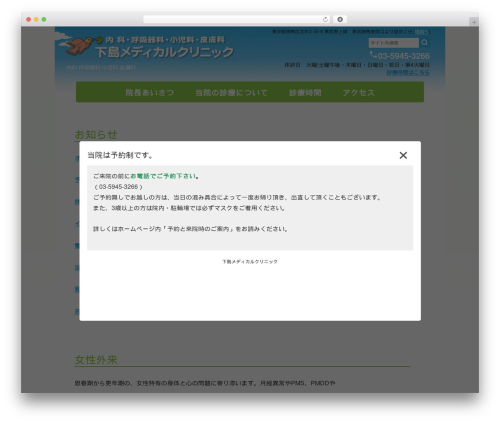Click the green お電話でご予約下さい text
This screenshot has height=423, width=500.
tap(163, 176)
